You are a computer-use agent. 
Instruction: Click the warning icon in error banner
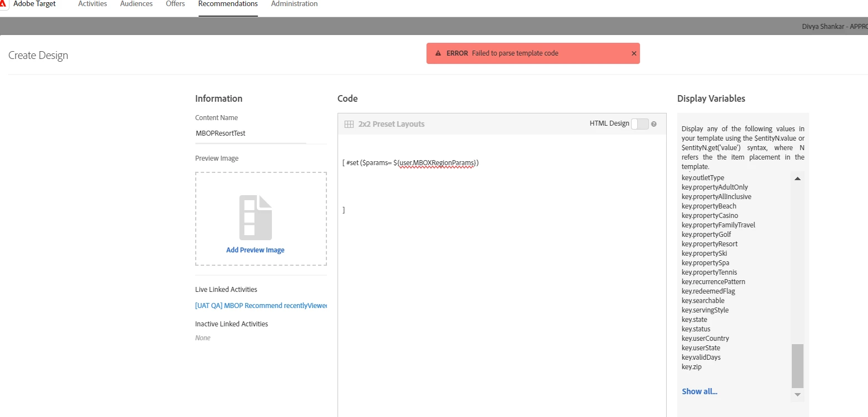438,53
